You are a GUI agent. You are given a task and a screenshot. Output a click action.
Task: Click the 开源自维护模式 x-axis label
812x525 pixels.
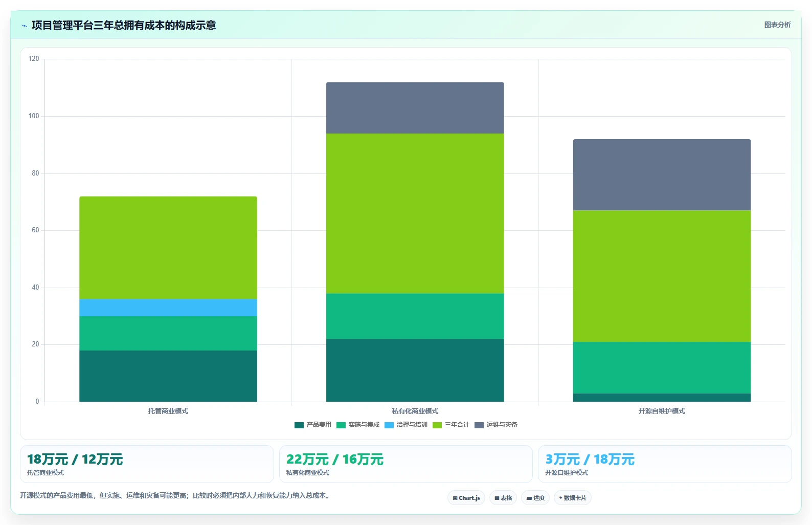click(662, 411)
